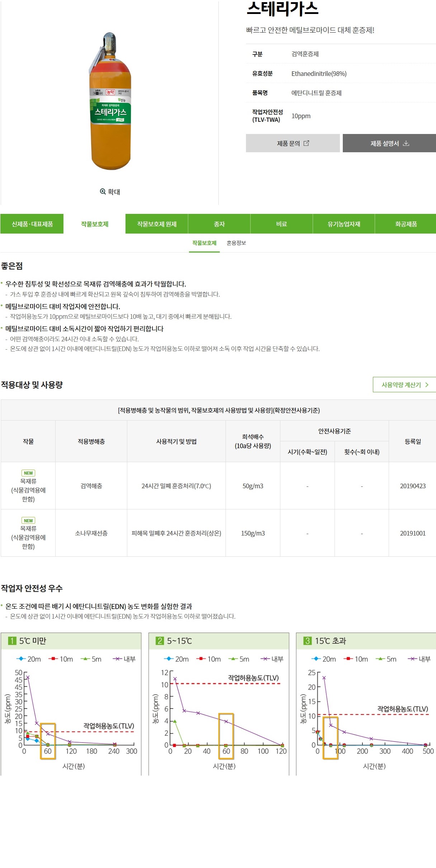Click the 희석배수 column header
Image resolution: width=436 pixels, height=868 pixels.
[x=253, y=441]
